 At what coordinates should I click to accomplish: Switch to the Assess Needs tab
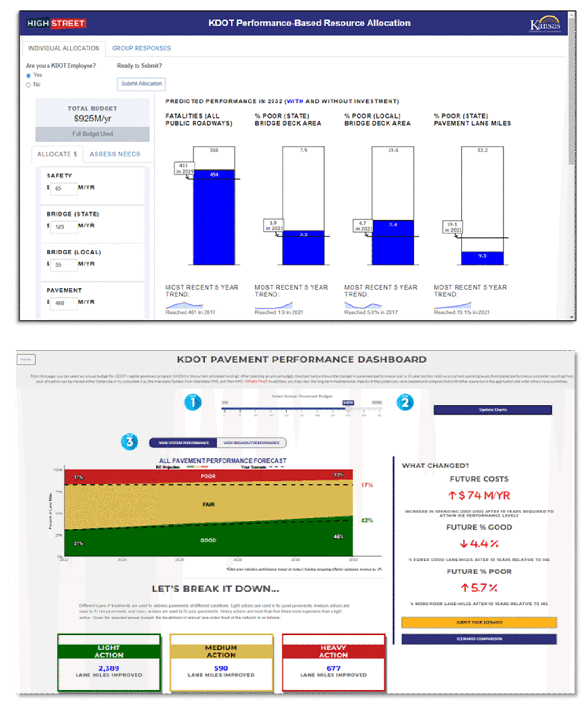click(x=115, y=154)
